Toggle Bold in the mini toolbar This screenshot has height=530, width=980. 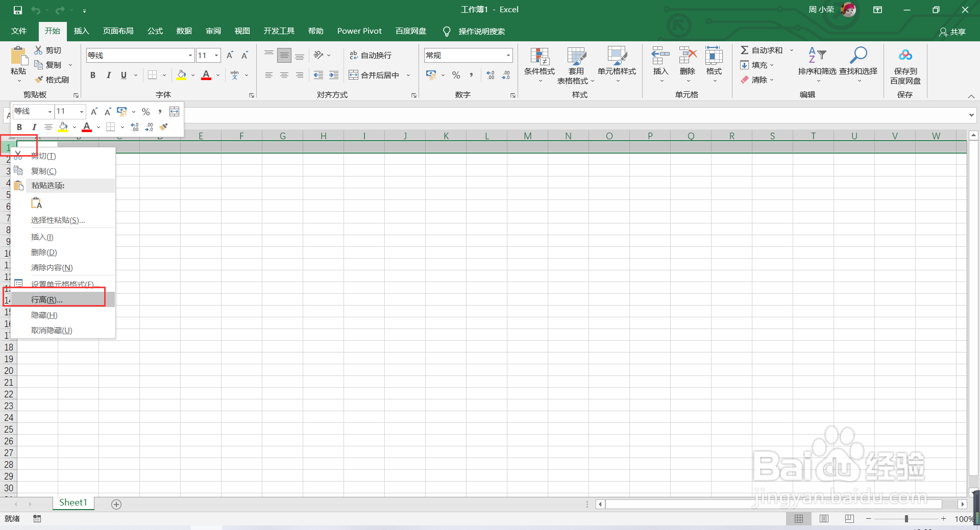(19, 127)
